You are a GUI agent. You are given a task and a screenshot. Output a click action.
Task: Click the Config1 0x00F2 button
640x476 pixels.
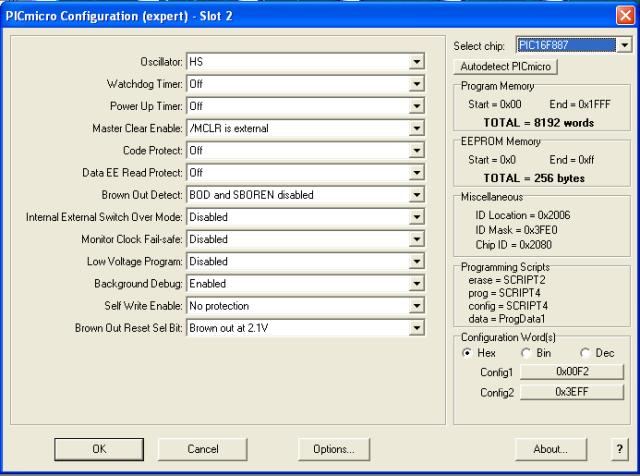572,371
